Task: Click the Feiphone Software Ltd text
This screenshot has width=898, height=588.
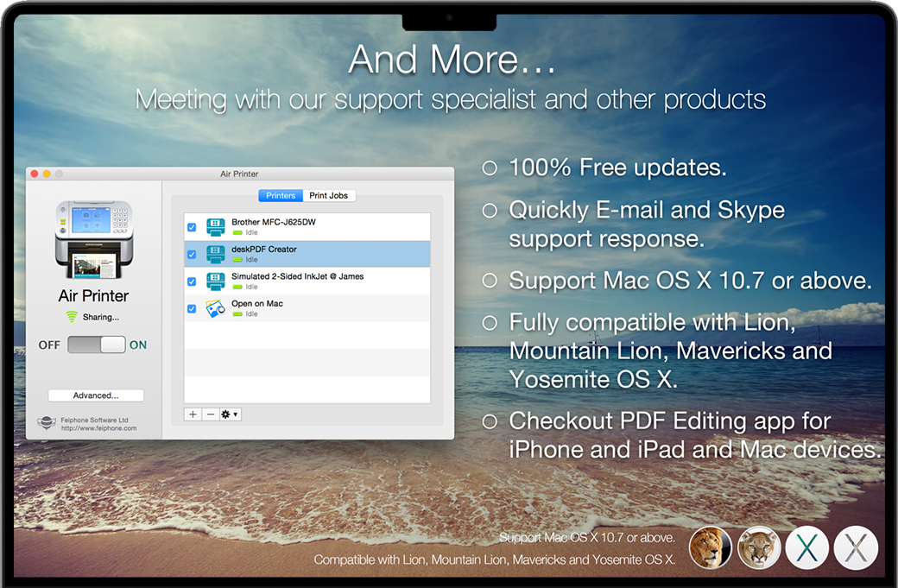Action: [94, 420]
